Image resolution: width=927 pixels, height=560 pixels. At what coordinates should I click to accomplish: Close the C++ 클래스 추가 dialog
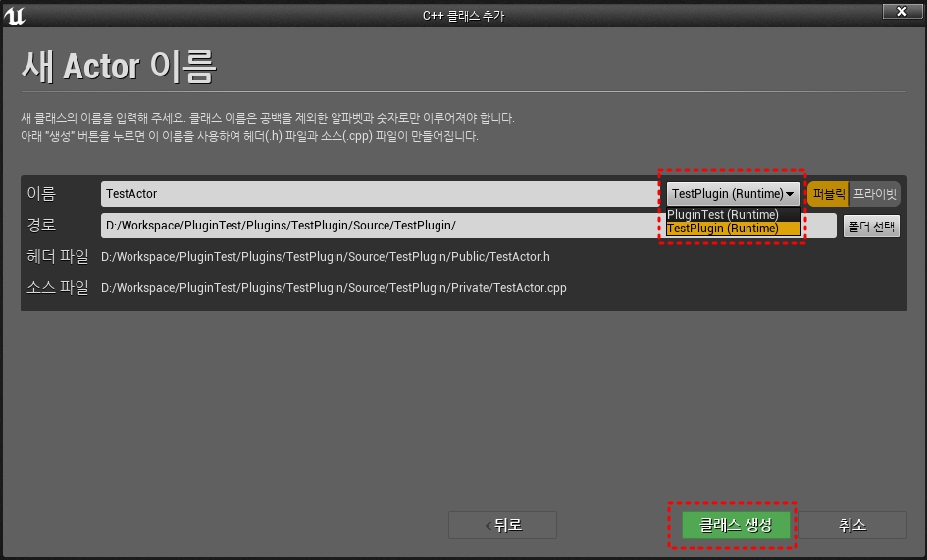pos(901,11)
